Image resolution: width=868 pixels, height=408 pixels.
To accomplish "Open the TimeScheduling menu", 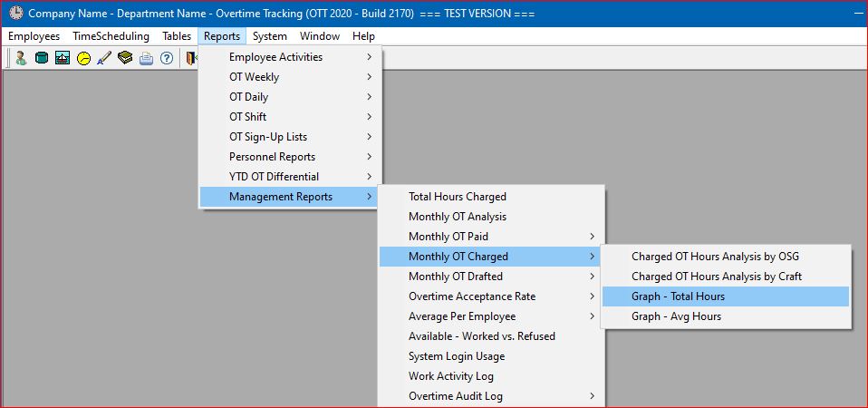I will pos(111,36).
